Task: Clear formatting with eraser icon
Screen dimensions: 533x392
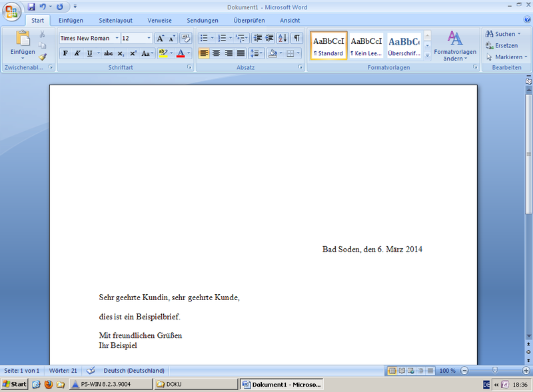Action: pos(186,39)
